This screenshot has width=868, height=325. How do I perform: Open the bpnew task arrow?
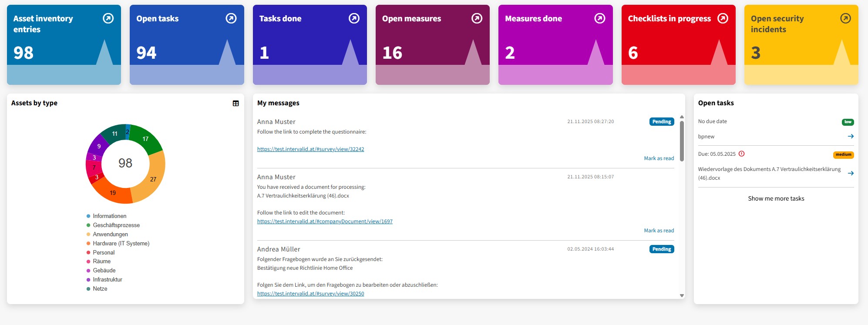pos(851,136)
